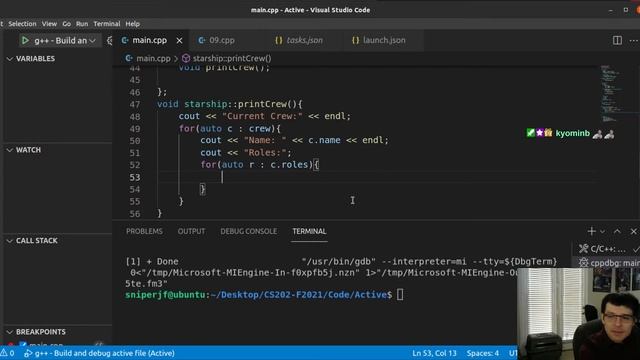Click the warnings count in the status bar
640x360 pixels.
coord(8,353)
